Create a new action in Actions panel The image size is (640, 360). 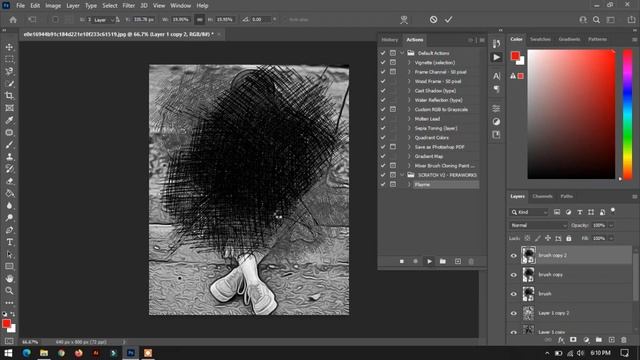458,261
